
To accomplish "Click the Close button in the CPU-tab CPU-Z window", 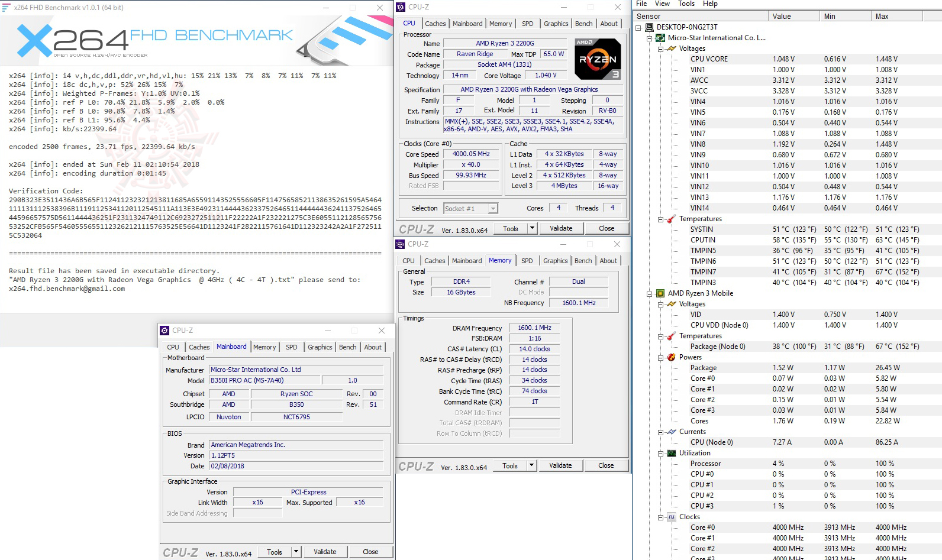I will [607, 228].
